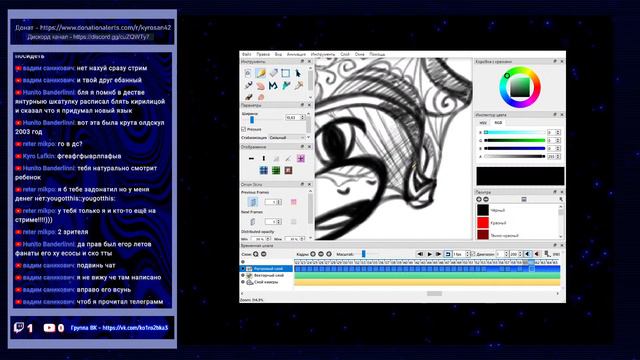This screenshot has height=360, width=640.
Task: Select the Pencil tool in the tools panel
Action: pyautogui.click(x=260, y=73)
